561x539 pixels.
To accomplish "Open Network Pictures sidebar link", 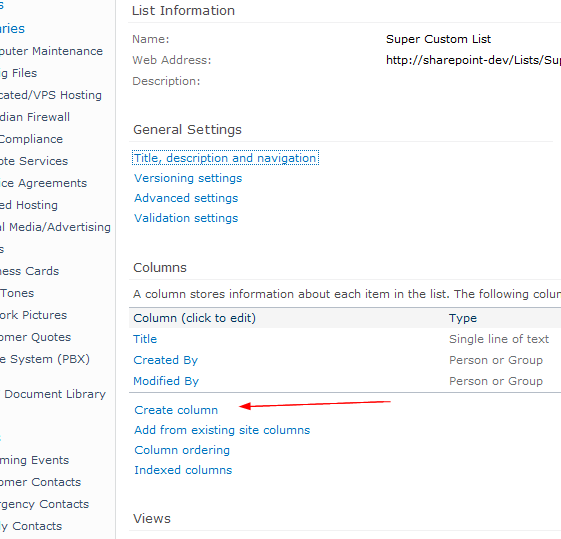I will point(34,315).
